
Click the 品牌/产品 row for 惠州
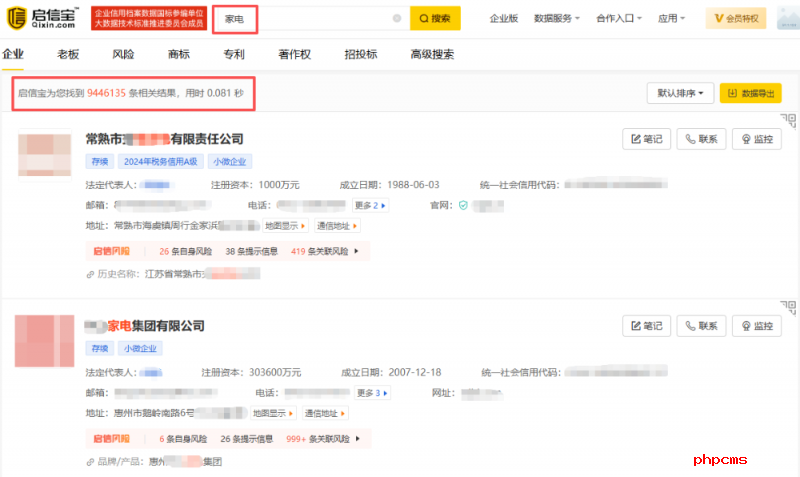click(x=154, y=462)
